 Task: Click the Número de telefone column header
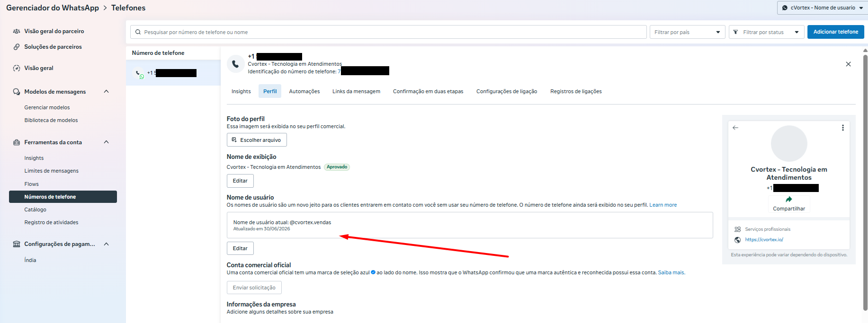158,53
